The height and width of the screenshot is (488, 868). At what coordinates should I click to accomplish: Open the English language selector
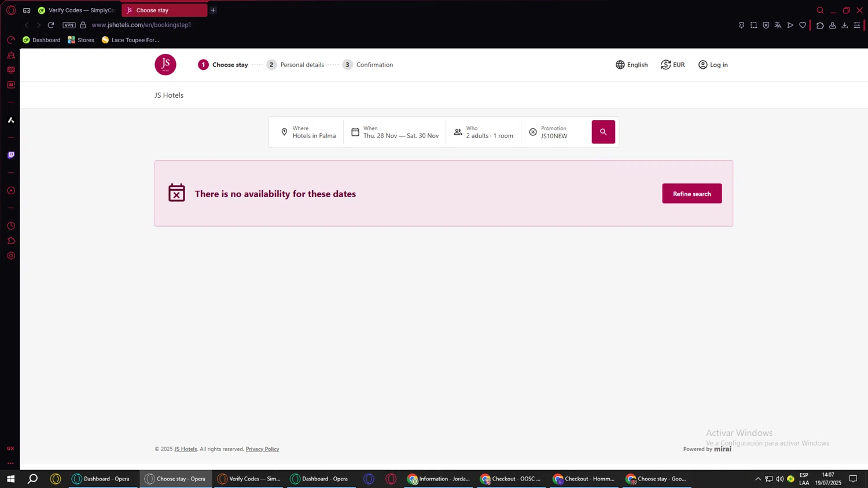631,65
